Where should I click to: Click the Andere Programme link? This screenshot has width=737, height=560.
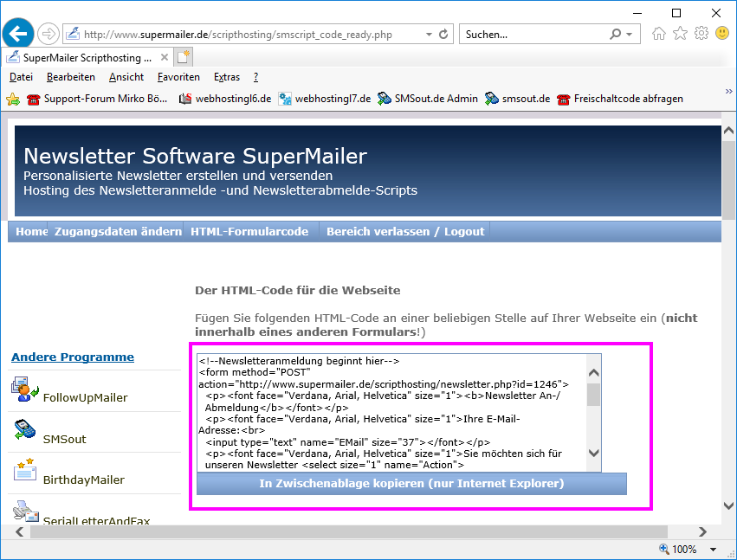coord(73,357)
